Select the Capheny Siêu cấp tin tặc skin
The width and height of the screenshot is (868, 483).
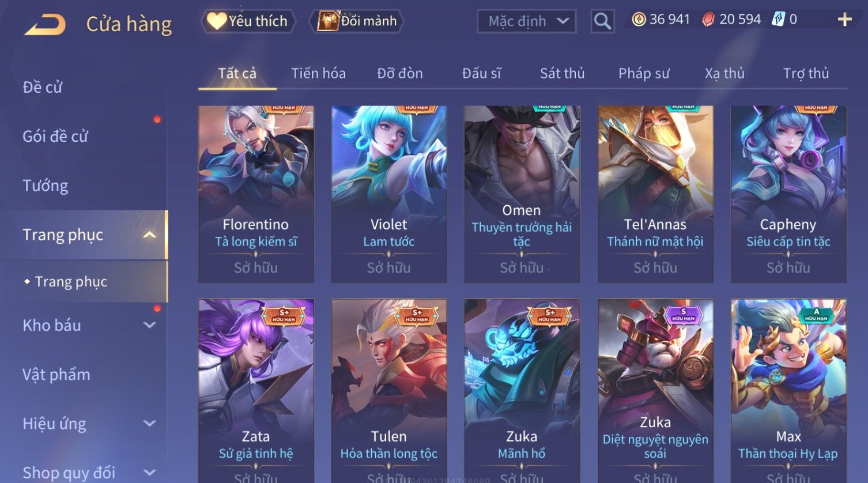click(788, 194)
